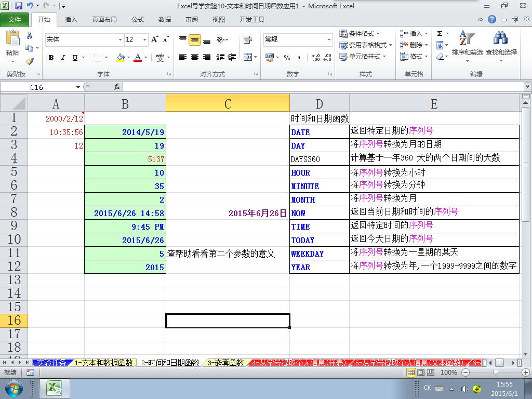Viewport: 532px width, 399px height.
Task: Click the Cut scissors icon
Action: coord(30,35)
